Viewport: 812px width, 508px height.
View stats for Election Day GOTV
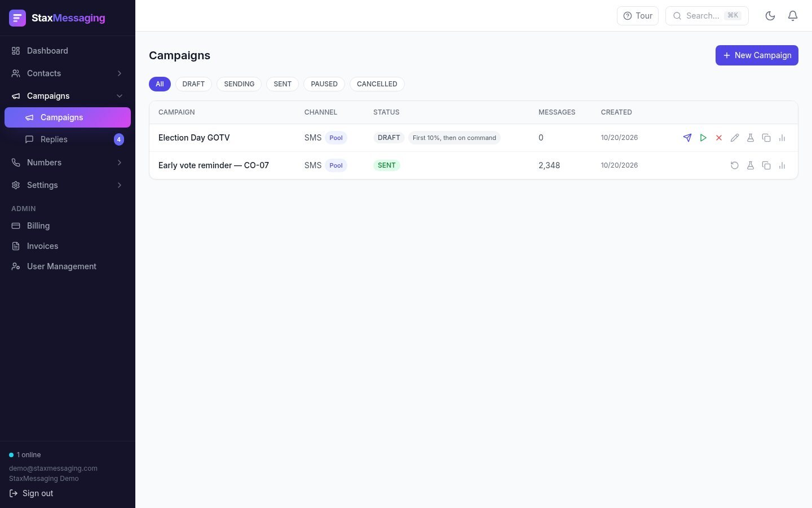(782, 138)
